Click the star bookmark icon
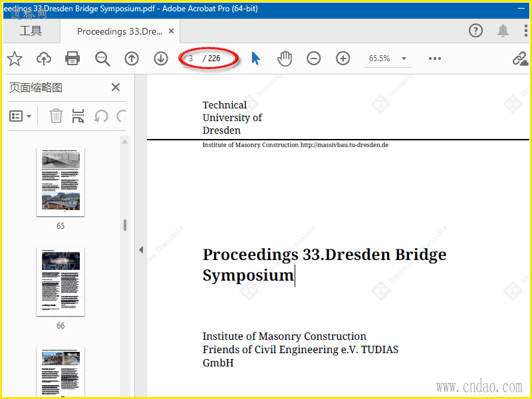This screenshot has height=399, width=532. click(x=15, y=59)
